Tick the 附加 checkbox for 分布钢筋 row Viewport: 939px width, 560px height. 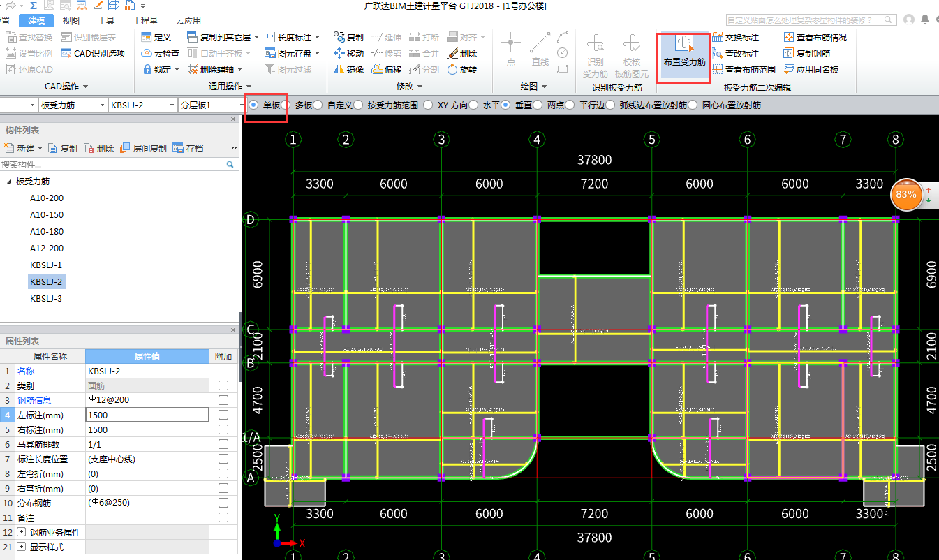click(223, 503)
